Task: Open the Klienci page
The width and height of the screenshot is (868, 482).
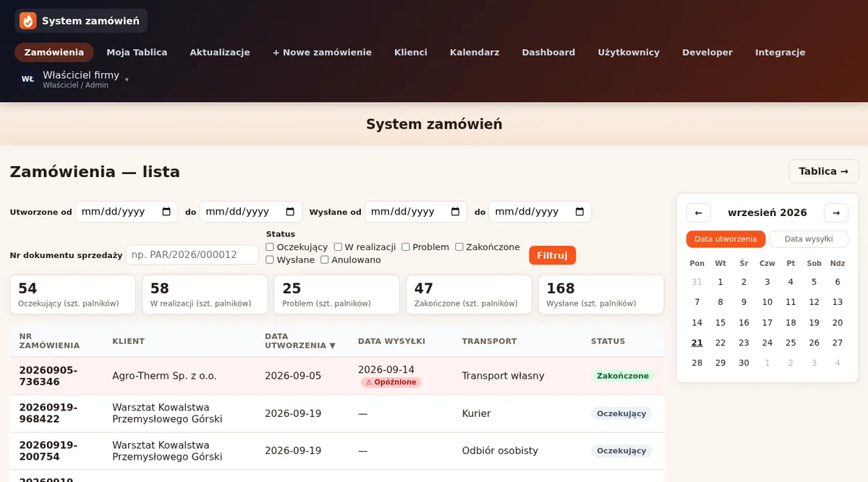Action: coord(411,52)
